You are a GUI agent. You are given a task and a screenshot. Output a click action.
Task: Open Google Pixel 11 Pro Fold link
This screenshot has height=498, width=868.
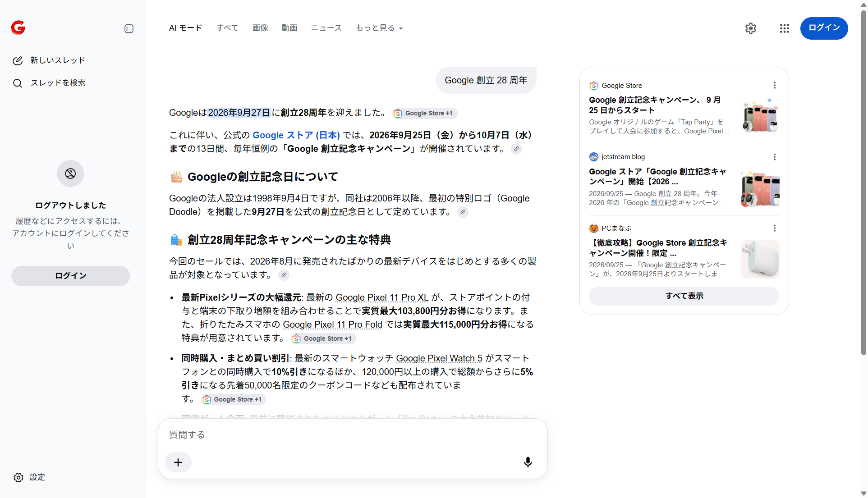332,324
